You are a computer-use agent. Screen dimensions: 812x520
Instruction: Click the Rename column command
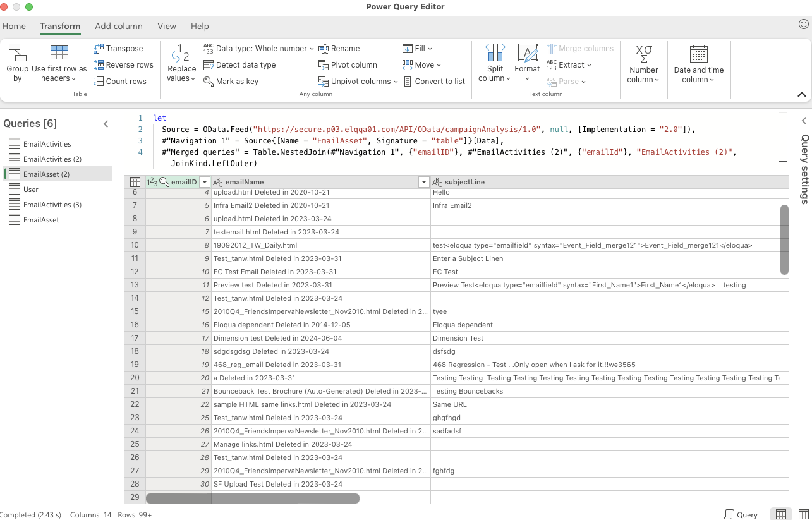[339, 49]
